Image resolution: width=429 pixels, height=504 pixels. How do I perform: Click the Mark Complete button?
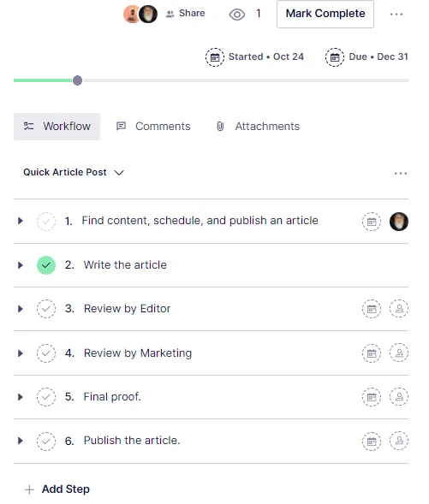[325, 15]
